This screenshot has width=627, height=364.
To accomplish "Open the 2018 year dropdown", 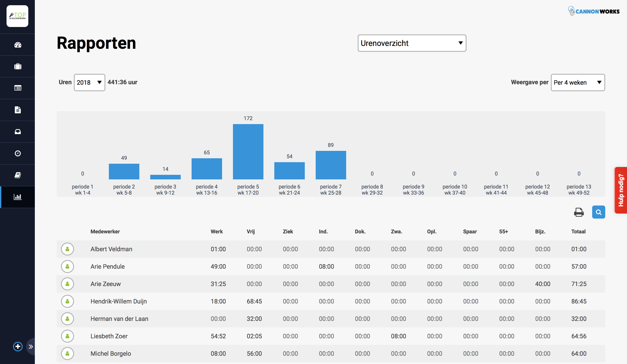I will (x=89, y=82).
